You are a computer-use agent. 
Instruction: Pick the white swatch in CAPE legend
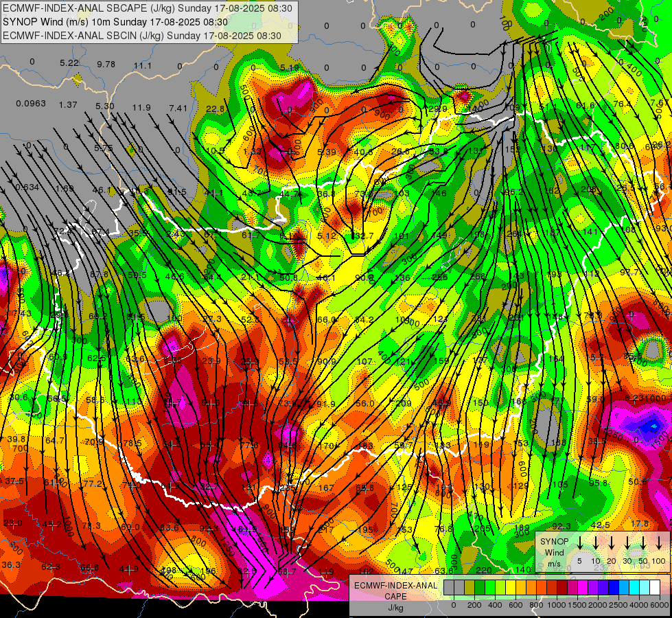pyautogui.click(x=654, y=588)
